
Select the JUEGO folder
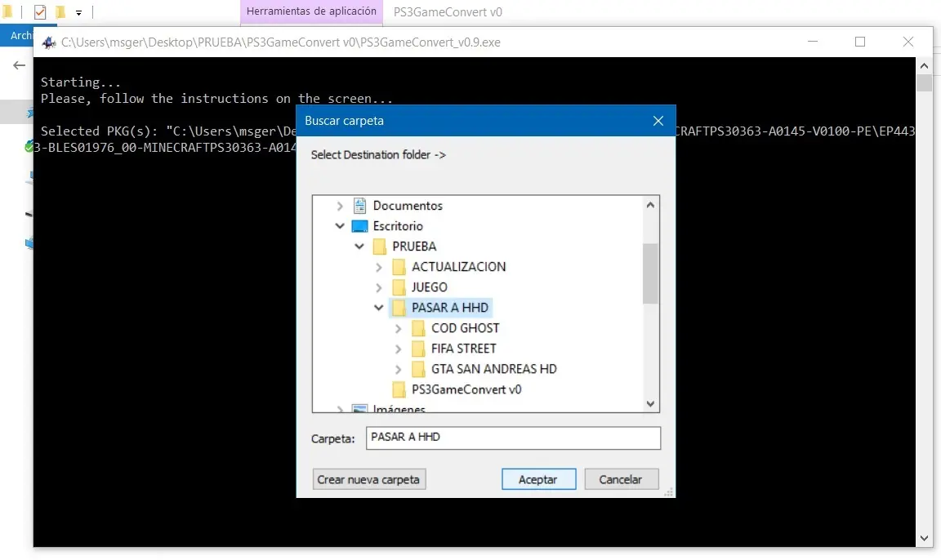click(429, 287)
